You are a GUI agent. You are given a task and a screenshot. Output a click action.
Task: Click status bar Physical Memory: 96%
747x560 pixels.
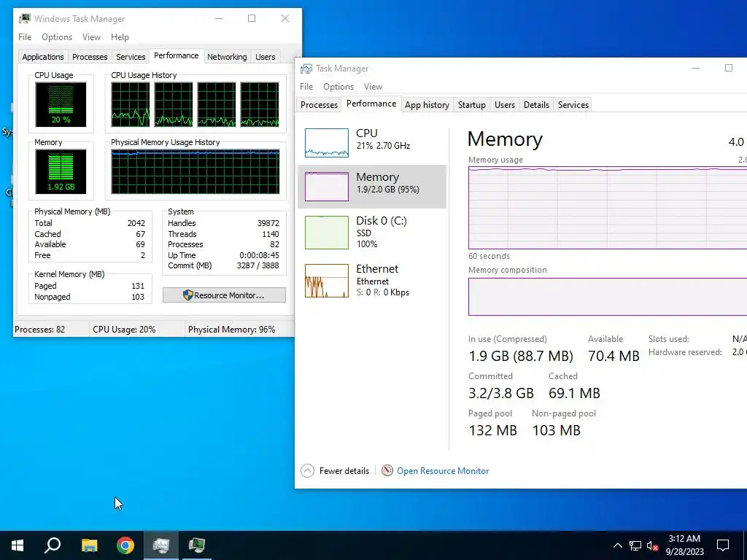click(x=231, y=330)
